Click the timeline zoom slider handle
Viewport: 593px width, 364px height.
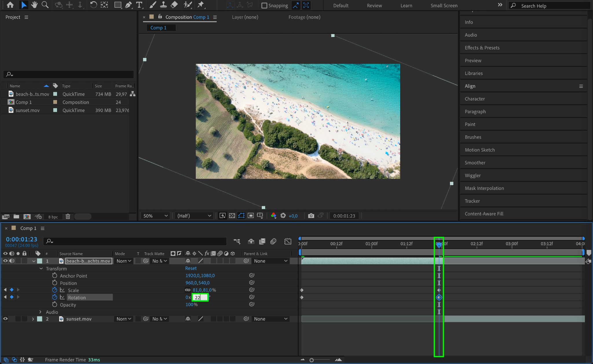(x=312, y=360)
